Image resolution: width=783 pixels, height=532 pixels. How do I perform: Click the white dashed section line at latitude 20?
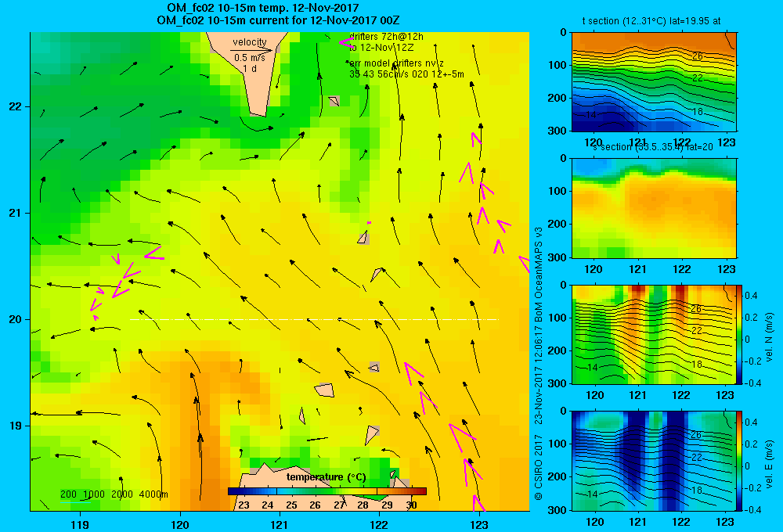(314, 319)
